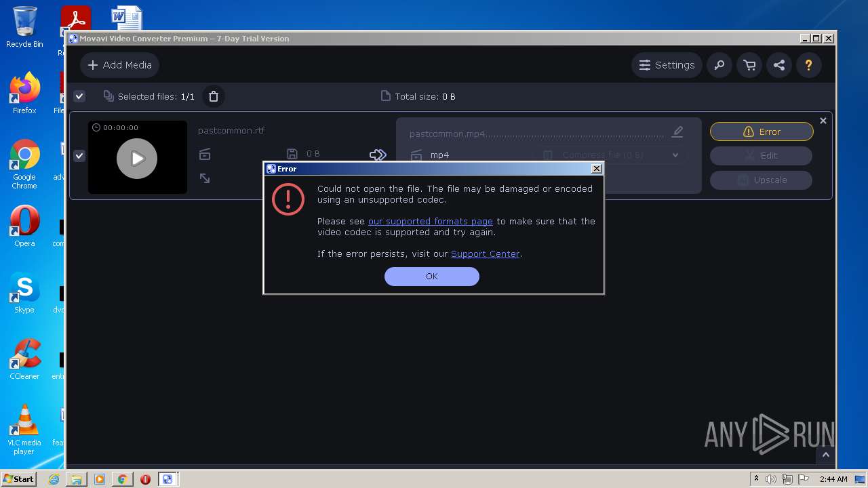Click the pencil rename output file icon

point(677,131)
